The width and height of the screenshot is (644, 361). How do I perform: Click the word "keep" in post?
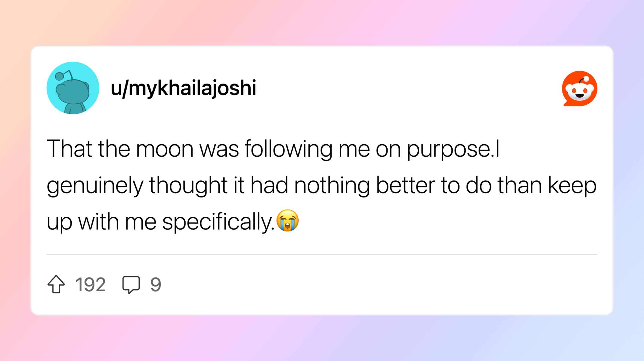572,186
